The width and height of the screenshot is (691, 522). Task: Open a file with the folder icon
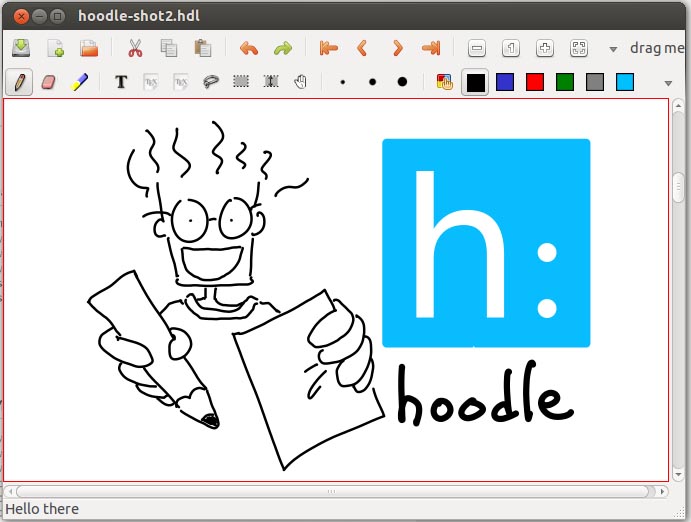pyautogui.click(x=89, y=48)
